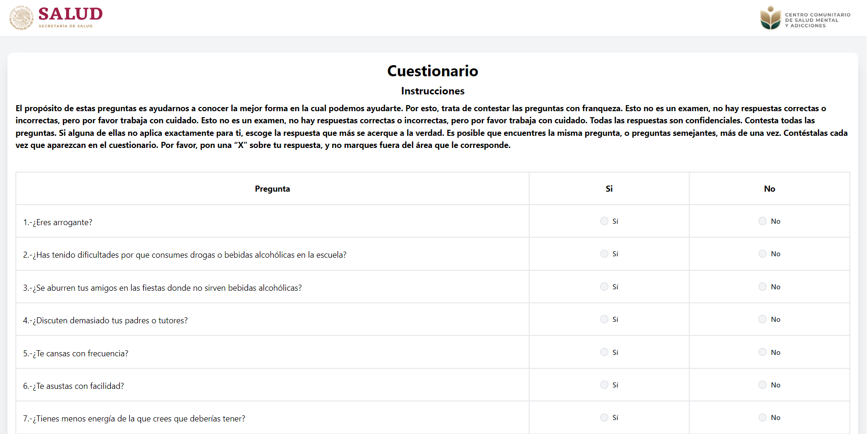Choose Sí for '¿Te asustas con facilidad?'
The width and height of the screenshot is (868, 434).
[604, 385]
